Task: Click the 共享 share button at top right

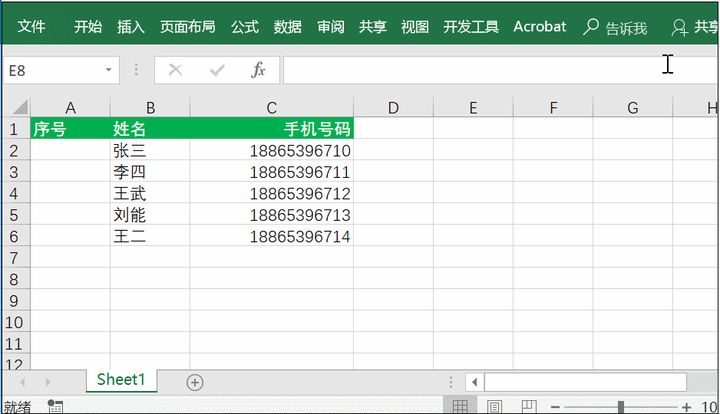Action: click(696, 28)
